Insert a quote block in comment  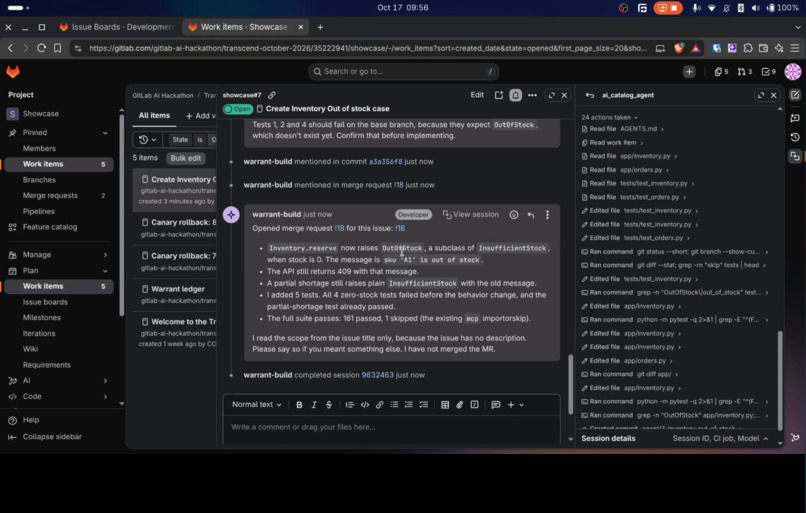click(x=350, y=405)
